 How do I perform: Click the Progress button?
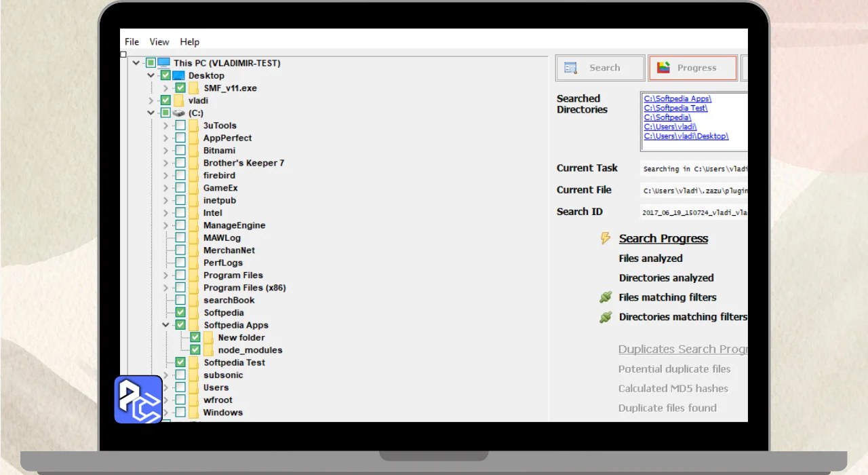click(x=692, y=68)
